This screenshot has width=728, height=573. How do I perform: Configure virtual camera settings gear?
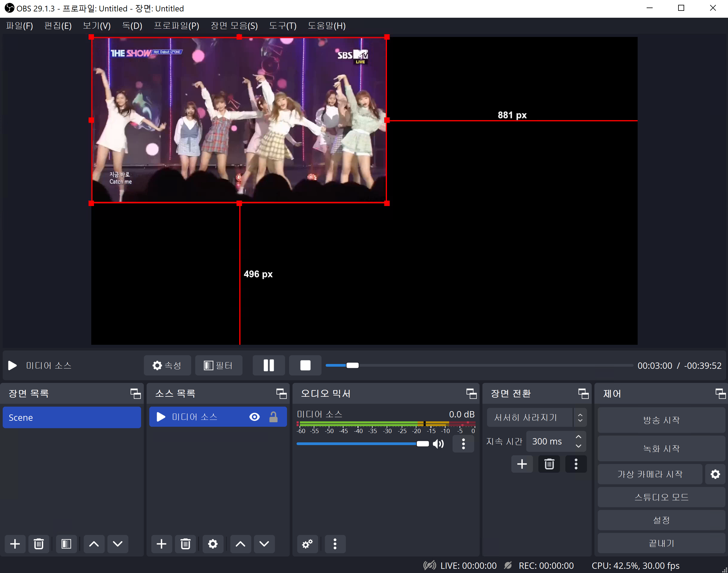715,474
